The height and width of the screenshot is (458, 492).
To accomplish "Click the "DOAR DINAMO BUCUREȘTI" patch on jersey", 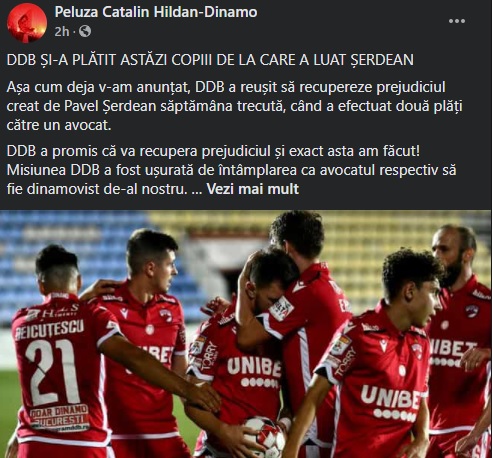I will [x=60, y=417].
